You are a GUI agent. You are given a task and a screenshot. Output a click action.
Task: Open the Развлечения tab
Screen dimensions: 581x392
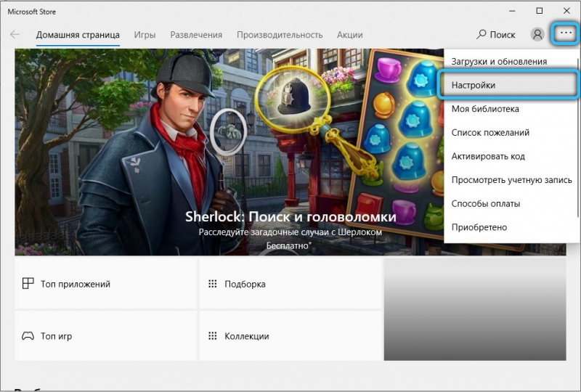196,35
